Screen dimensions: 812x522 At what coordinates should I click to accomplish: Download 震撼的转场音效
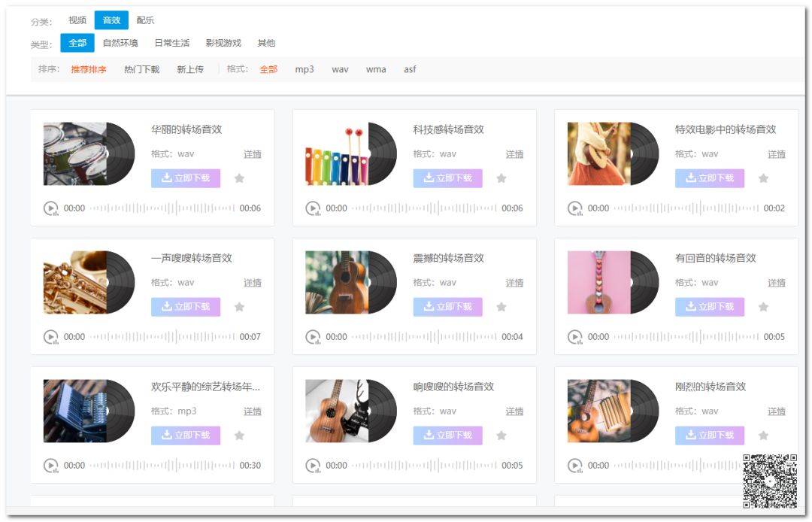[x=448, y=307]
